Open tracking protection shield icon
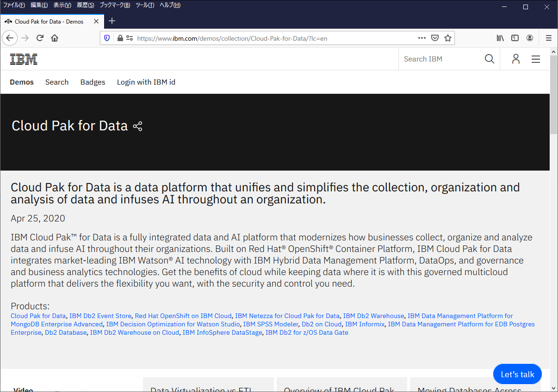Image resolution: width=558 pixels, height=392 pixels. [x=107, y=38]
